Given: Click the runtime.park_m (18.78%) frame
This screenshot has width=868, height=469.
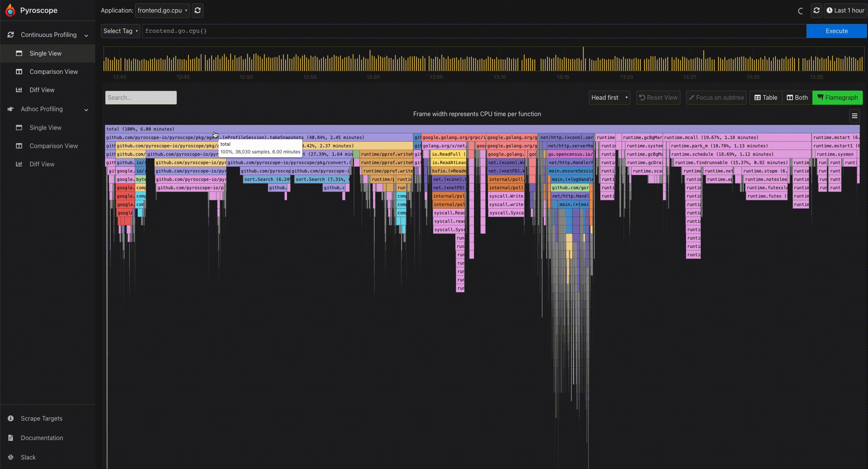Looking at the screenshot, I should [740, 146].
